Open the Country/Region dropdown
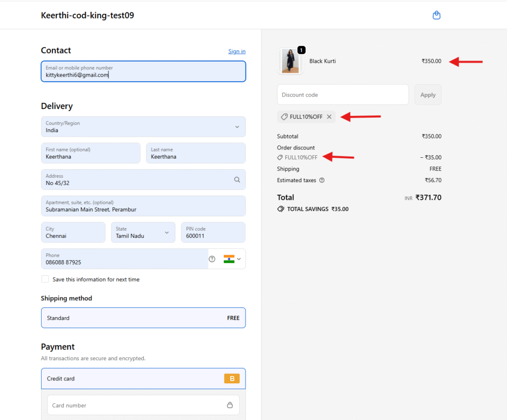 point(143,127)
